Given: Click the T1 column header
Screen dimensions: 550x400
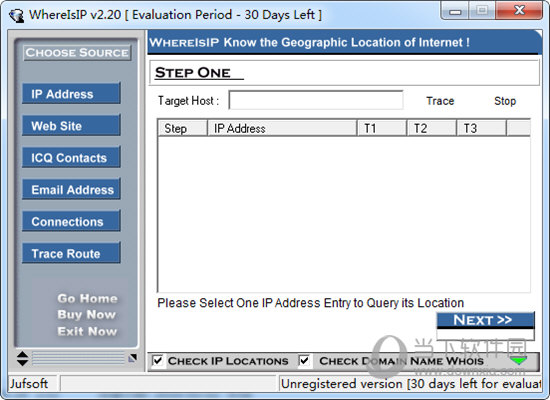Looking at the screenshot, I should [x=382, y=128].
